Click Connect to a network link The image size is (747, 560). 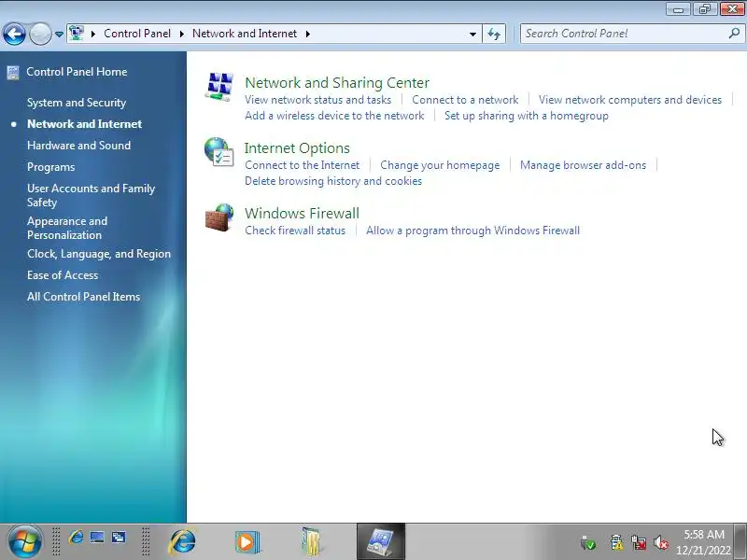(465, 100)
